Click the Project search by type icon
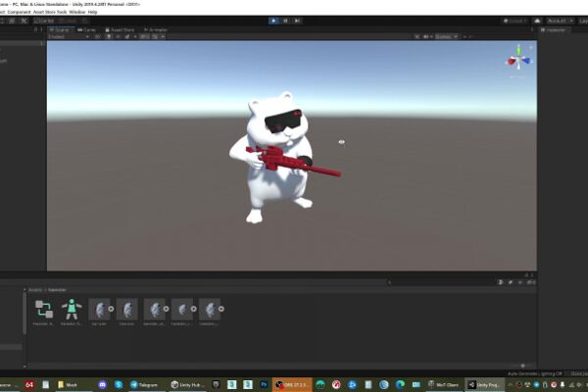This screenshot has width=588, height=392. pyautogui.click(x=501, y=282)
